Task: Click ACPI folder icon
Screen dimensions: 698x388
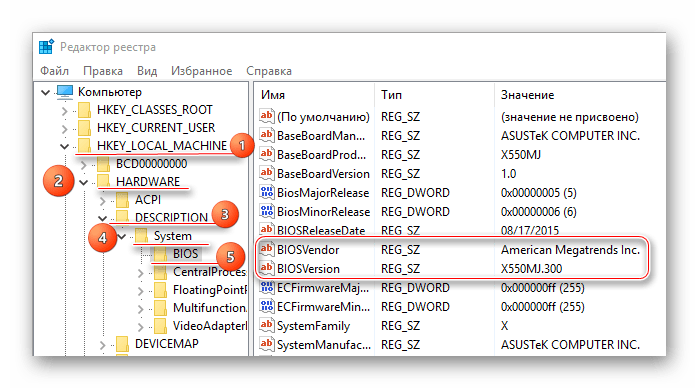Action: click(x=122, y=200)
